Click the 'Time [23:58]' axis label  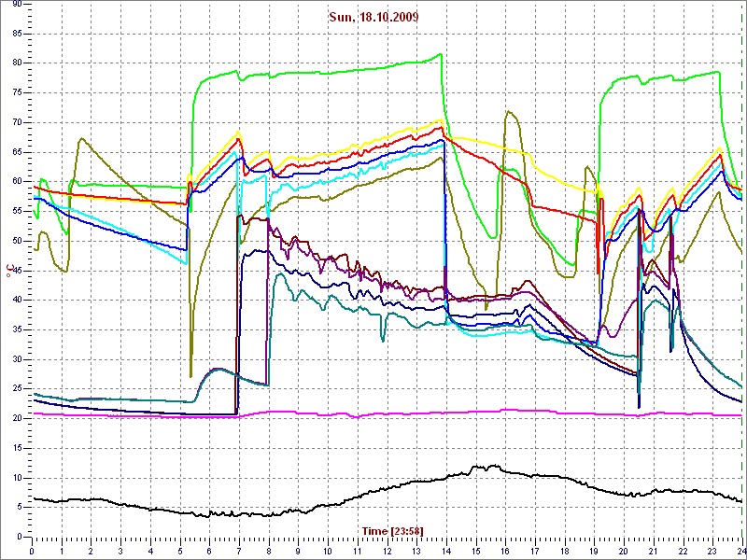click(392, 530)
